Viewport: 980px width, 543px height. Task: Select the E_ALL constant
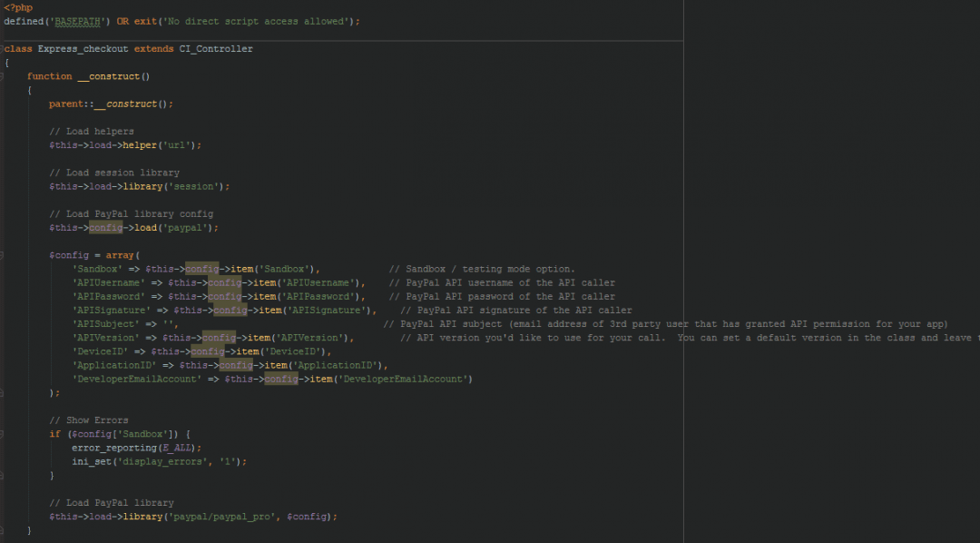[x=178, y=447]
